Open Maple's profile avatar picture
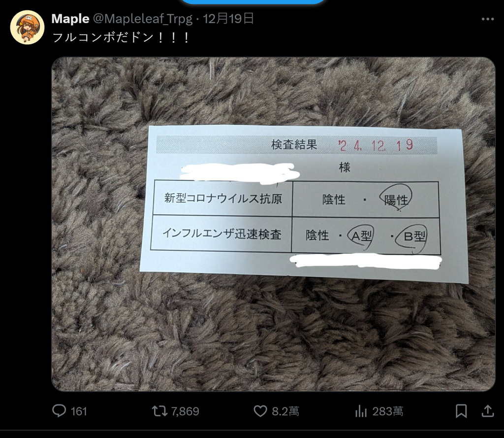The height and width of the screenshot is (438, 504). tap(28, 28)
